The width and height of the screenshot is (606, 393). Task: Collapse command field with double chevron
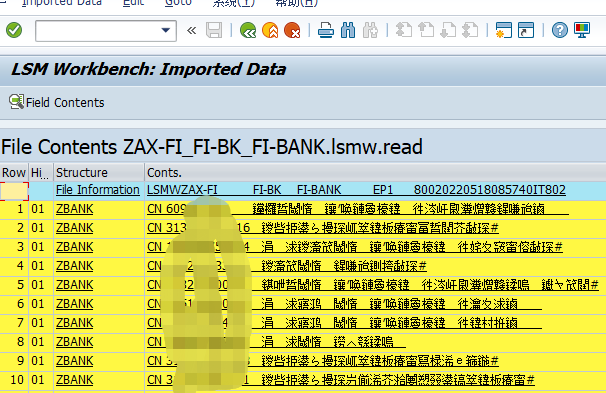[191, 30]
